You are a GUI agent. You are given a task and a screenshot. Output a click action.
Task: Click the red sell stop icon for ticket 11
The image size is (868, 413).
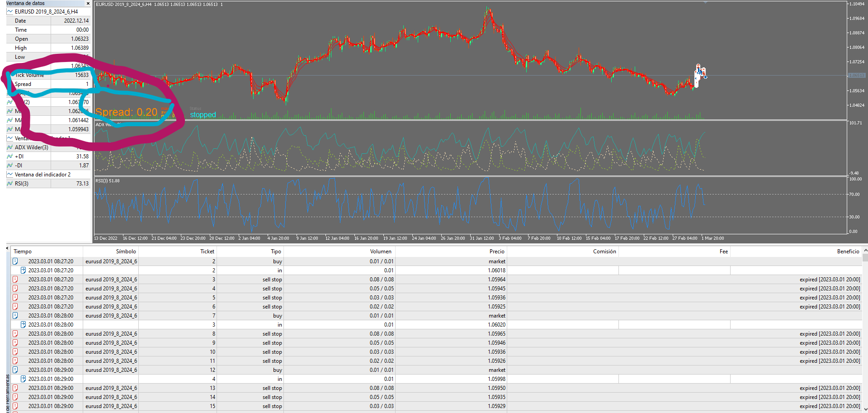pos(15,361)
